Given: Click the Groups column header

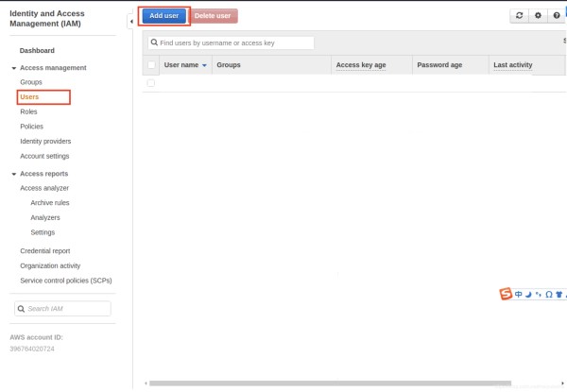Looking at the screenshot, I should (229, 64).
